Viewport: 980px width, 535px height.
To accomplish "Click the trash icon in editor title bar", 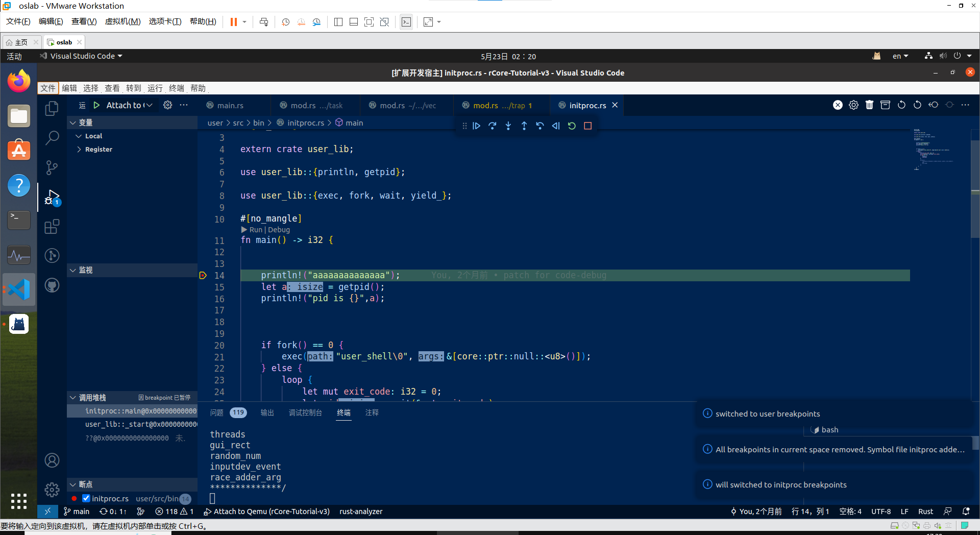I will point(869,105).
